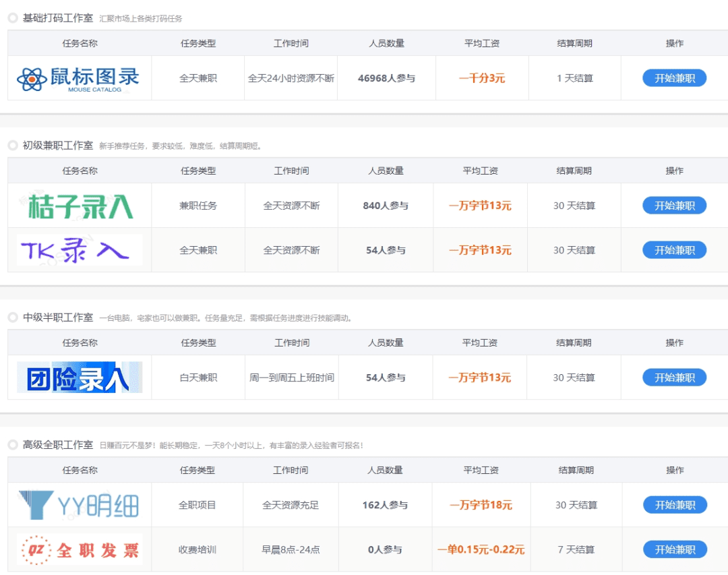Open the TK录入 task logo
The width and height of the screenshot is (728, 575).
(x=80, y=250)
